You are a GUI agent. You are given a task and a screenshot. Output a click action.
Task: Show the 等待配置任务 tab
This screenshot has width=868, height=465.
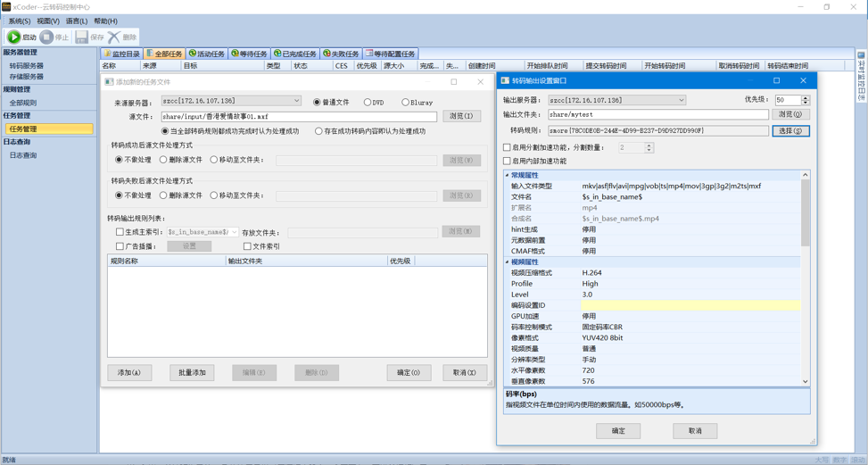click(x=391, y=54)
